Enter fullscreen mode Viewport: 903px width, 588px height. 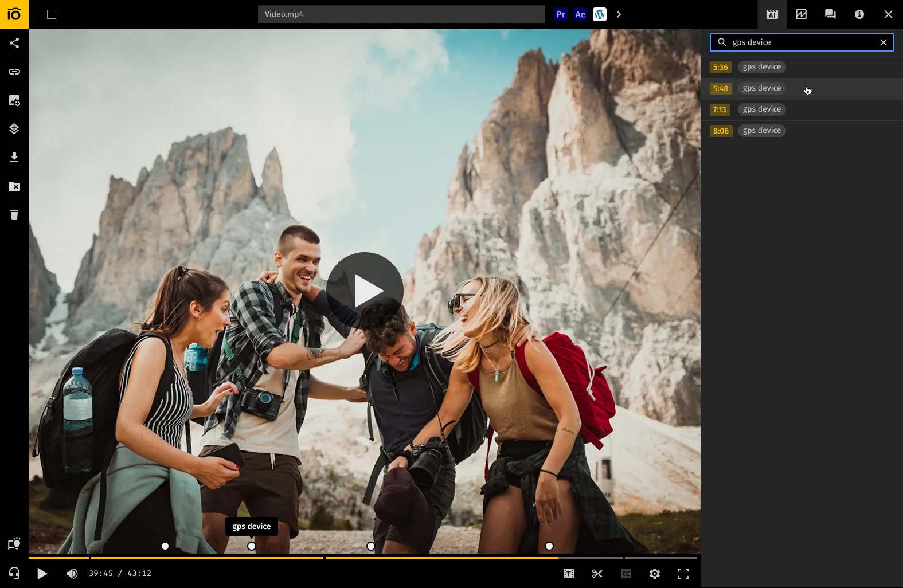[x=683, y=574]
